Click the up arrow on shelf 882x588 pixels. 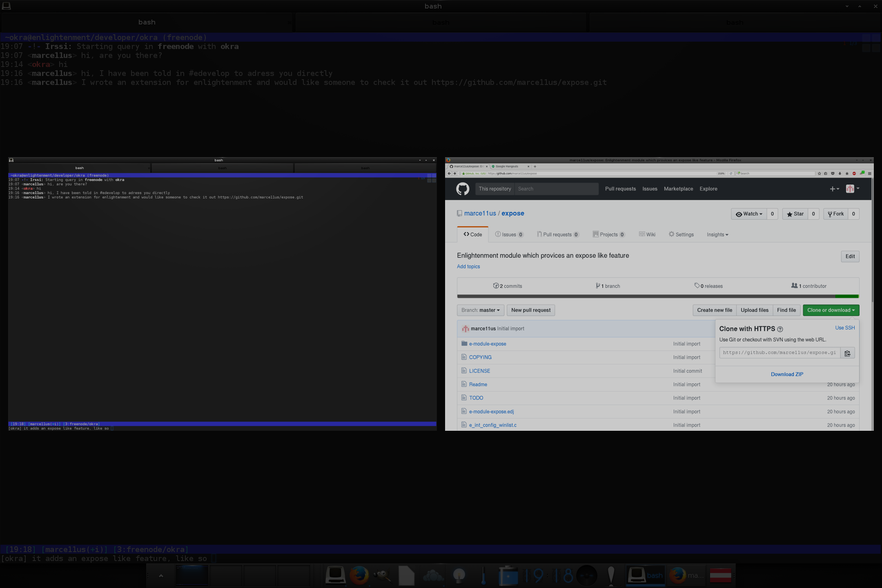(161, 576)
